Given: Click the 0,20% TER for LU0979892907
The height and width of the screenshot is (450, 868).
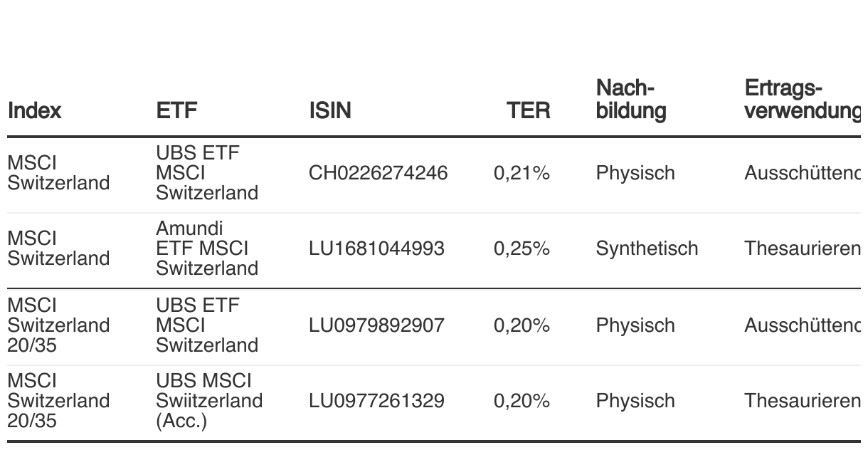Looking at the screenshot, I should click(x=522, y=326).
